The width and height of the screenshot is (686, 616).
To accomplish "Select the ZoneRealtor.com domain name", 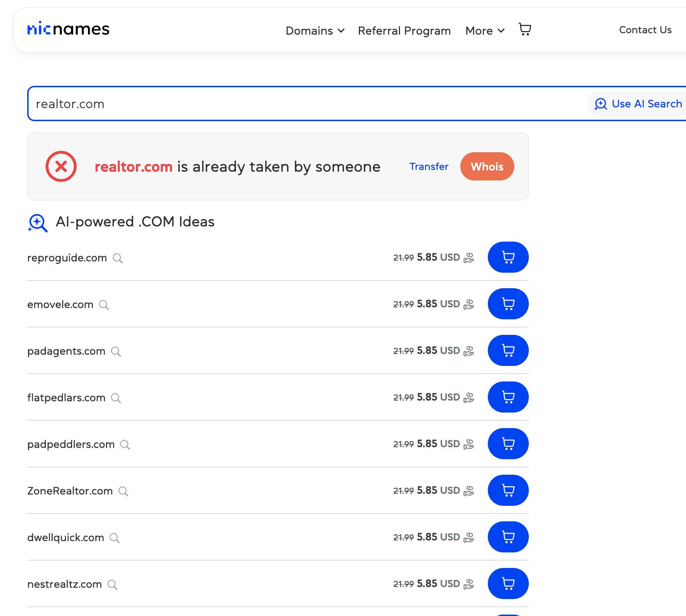I will (70, 491).
